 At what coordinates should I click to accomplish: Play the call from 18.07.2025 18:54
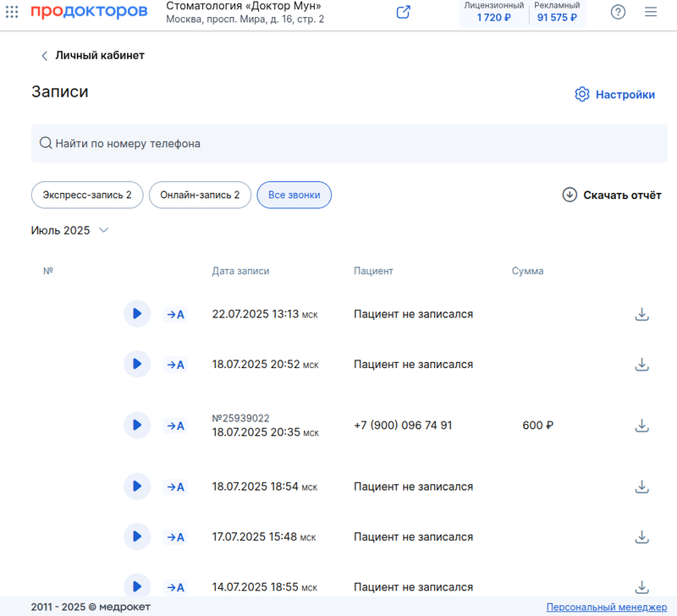[x=137, y=487]
